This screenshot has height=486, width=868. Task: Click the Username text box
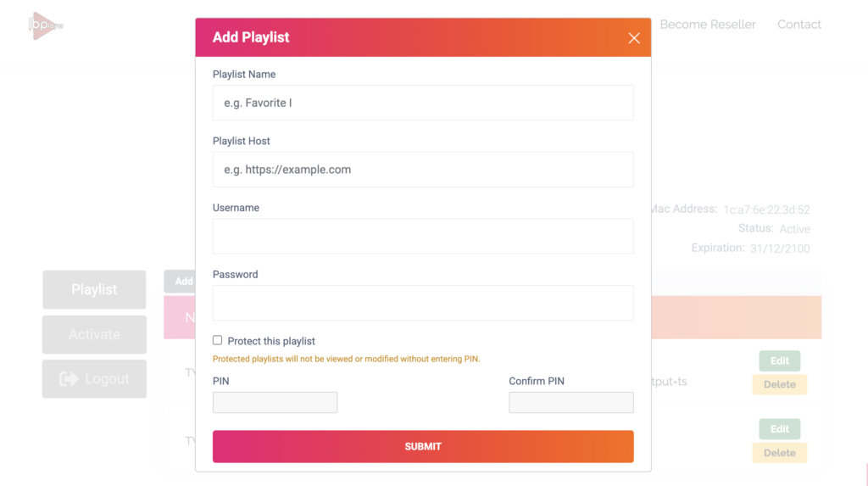pyautogui.click(x=422, y=236)
